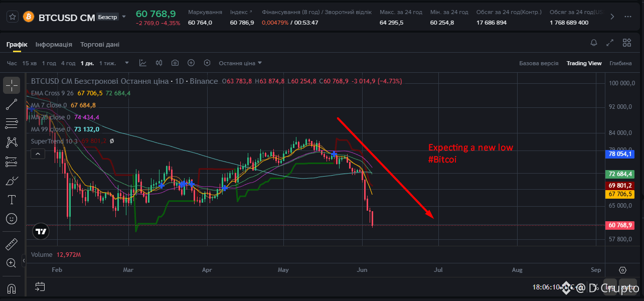Open the line chart indicators icon

click(x=143, y=63)
